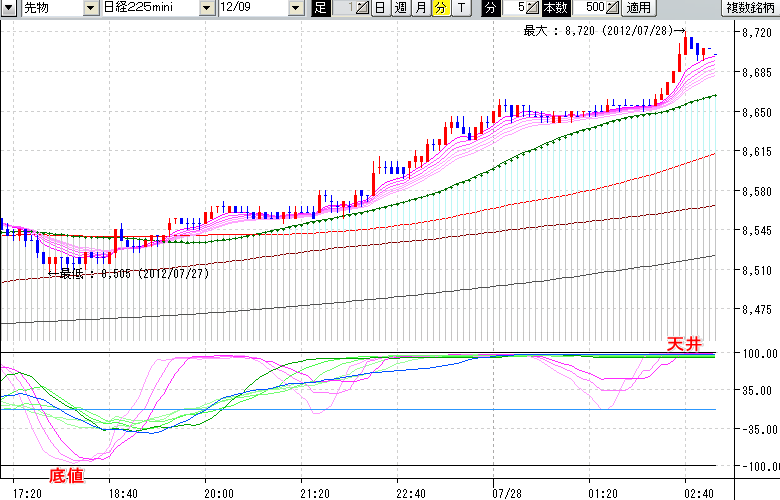Click the 12/09 contract month field
This screenshot has width=780, height=500.
coord(253,7)
